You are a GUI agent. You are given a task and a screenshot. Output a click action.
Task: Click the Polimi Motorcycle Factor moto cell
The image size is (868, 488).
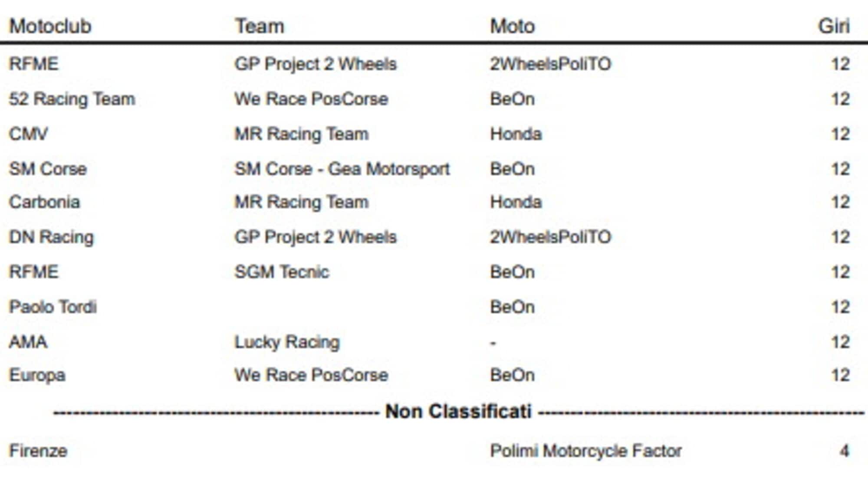pos(586,451)
